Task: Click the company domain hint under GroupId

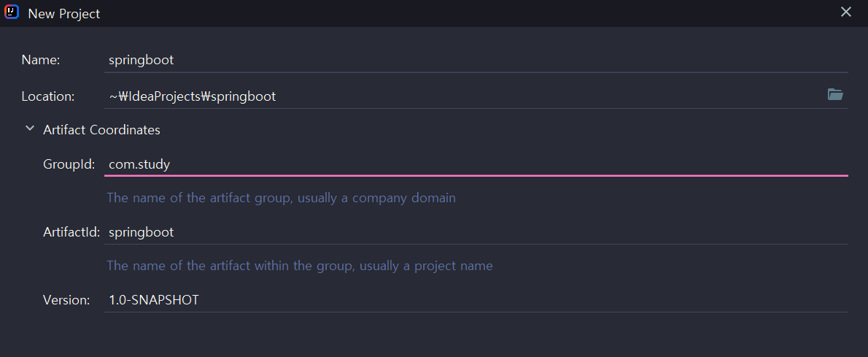Action: [282, 198]
